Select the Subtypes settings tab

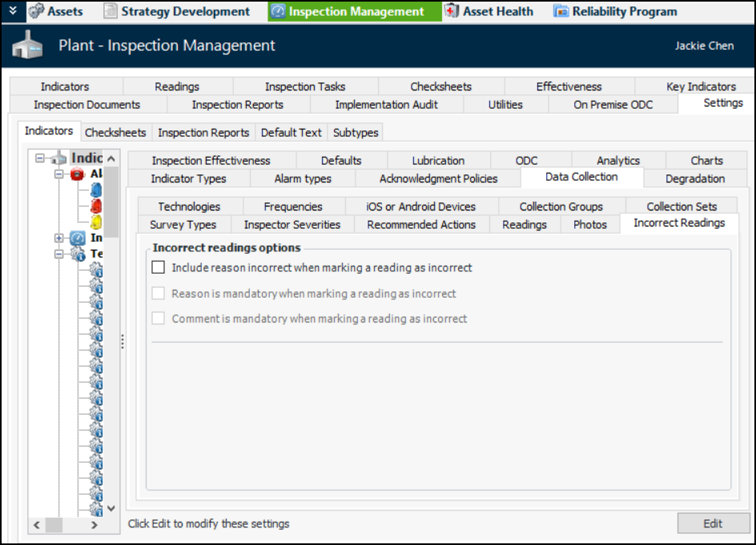[x=356, y=133]
